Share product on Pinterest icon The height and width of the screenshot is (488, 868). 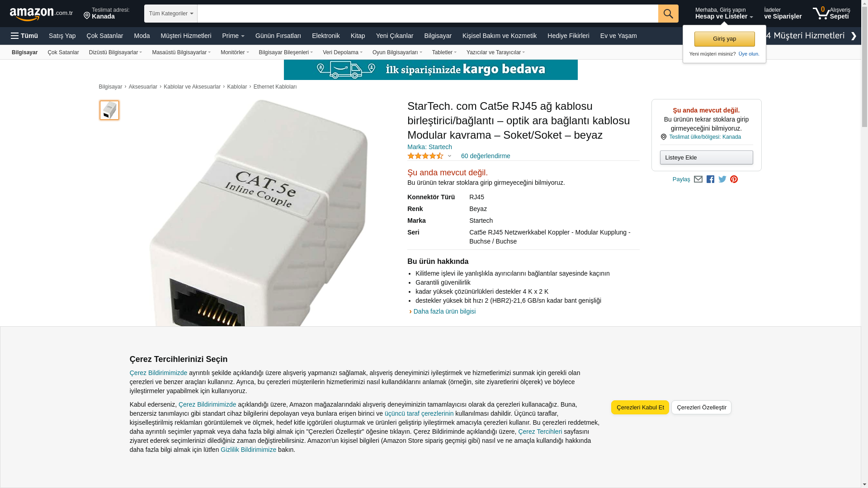734,179
